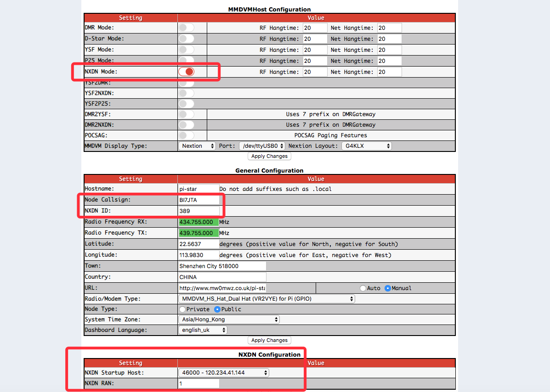
Task: Focus the Node Callsign input field
Action: pyautogui.click(x=198, y=200)
